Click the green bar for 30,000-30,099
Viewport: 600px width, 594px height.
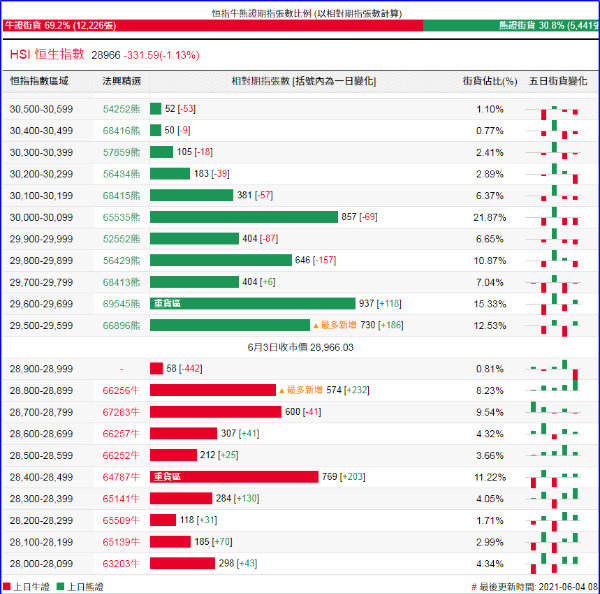point(244,217)
